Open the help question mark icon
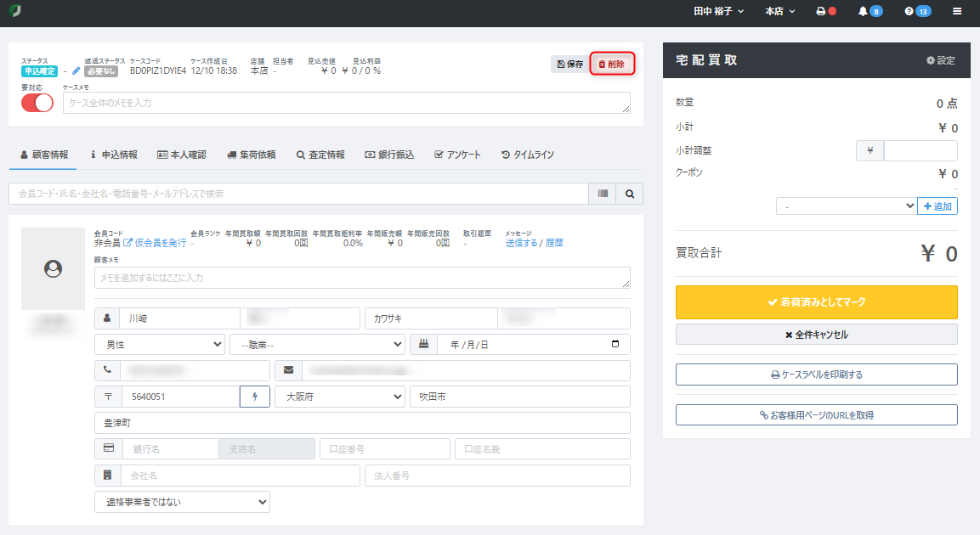Screen dimensions: 980x535 [909, 12]
